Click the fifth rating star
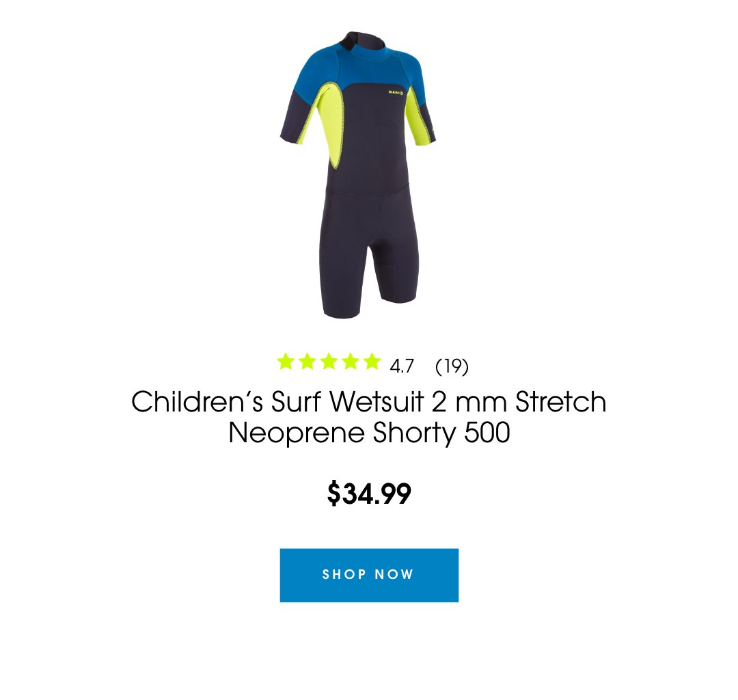The image size is (738, 700). click(372, 362)
